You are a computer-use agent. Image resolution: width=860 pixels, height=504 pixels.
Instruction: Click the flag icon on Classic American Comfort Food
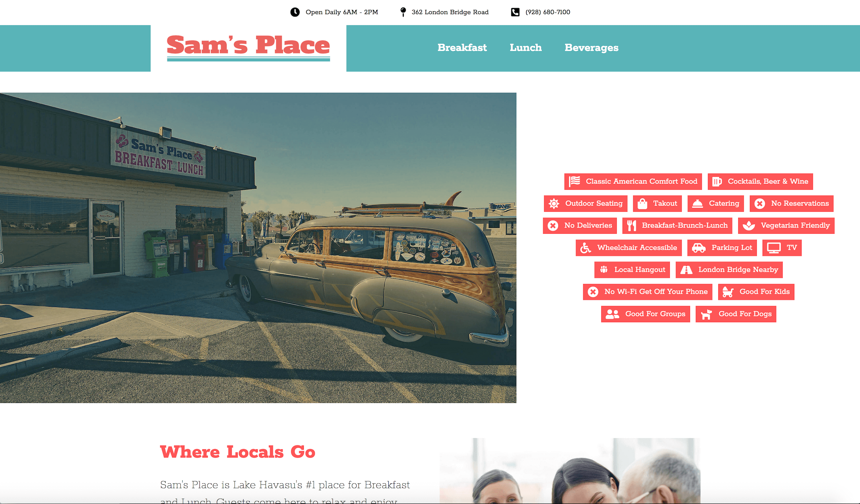point(574,181)
